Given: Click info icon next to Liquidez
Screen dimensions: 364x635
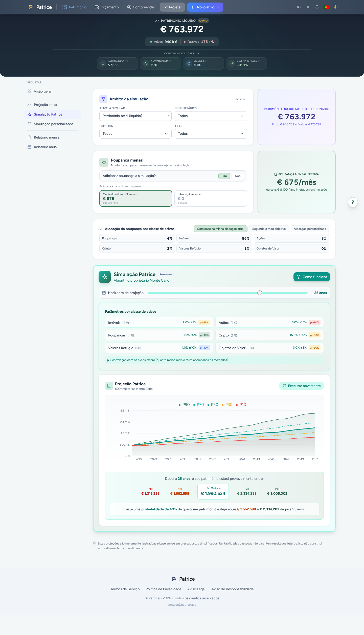Looking at the screenshot, I should coord(206,61).
